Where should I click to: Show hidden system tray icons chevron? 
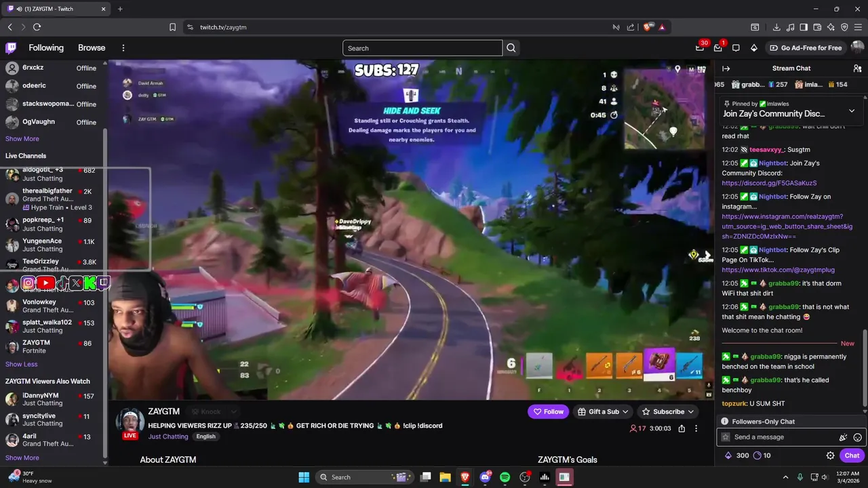(786, 477)
